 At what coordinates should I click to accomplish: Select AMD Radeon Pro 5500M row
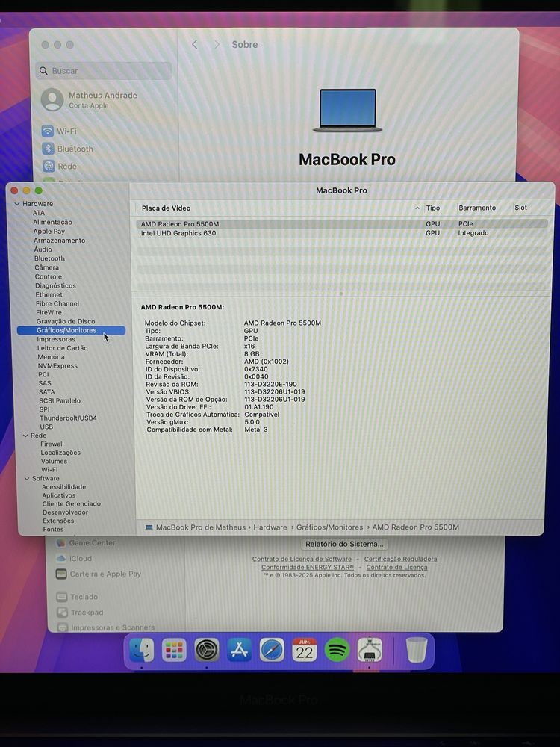(341, 224)
